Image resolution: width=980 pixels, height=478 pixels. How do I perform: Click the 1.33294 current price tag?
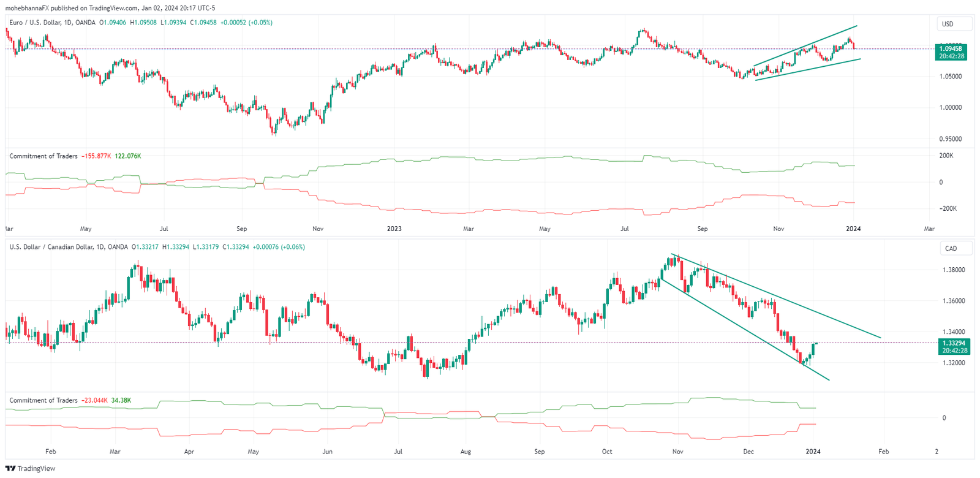click(954, 343)
